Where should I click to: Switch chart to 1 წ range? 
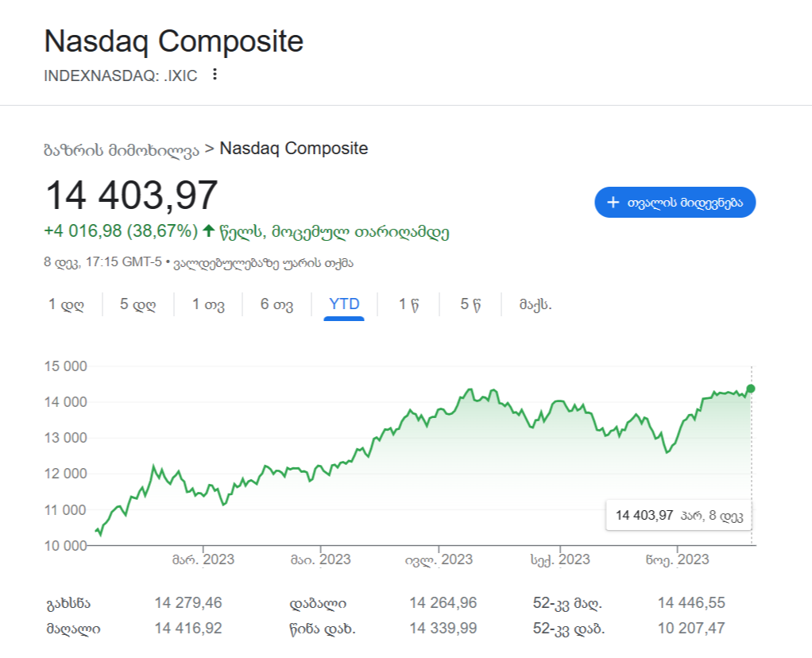409,304
